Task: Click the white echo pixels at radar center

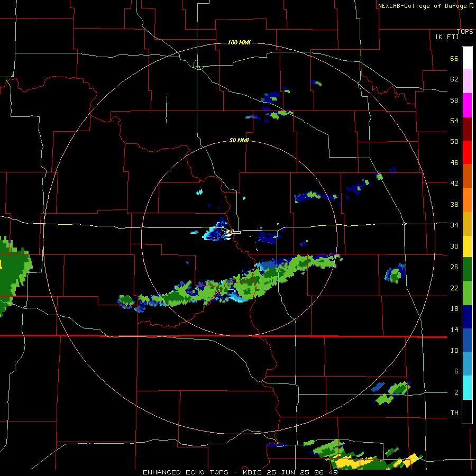Action: pyautogui.click(x=229, y=234)
